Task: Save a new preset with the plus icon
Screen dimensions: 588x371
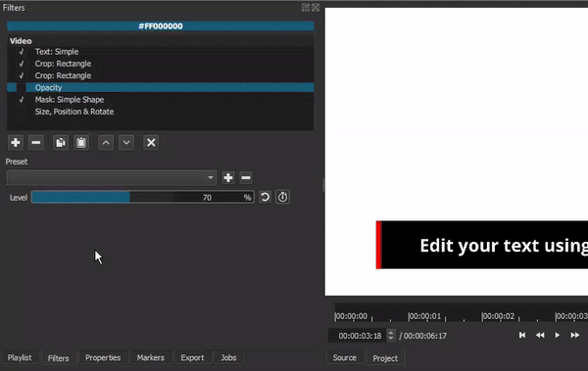Action: point(228,177)
